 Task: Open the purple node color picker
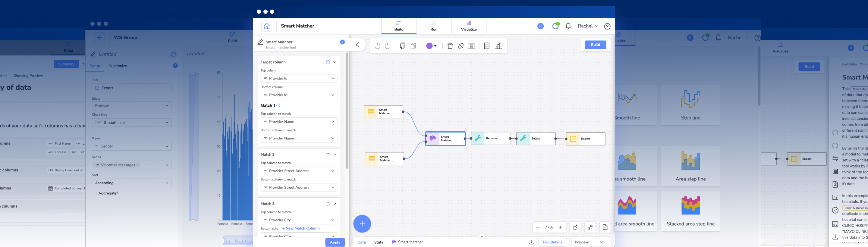431,46
